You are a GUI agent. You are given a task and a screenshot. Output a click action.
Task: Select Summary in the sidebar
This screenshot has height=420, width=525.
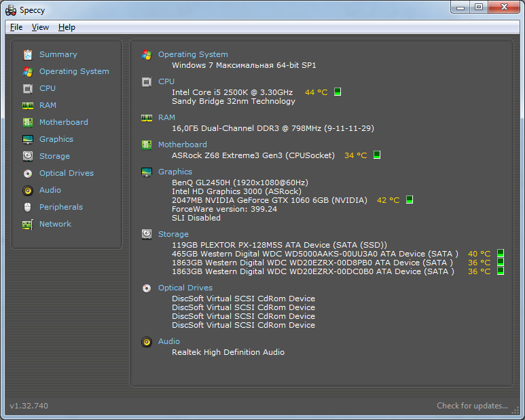pyautogui.click(x=58, y=54)
